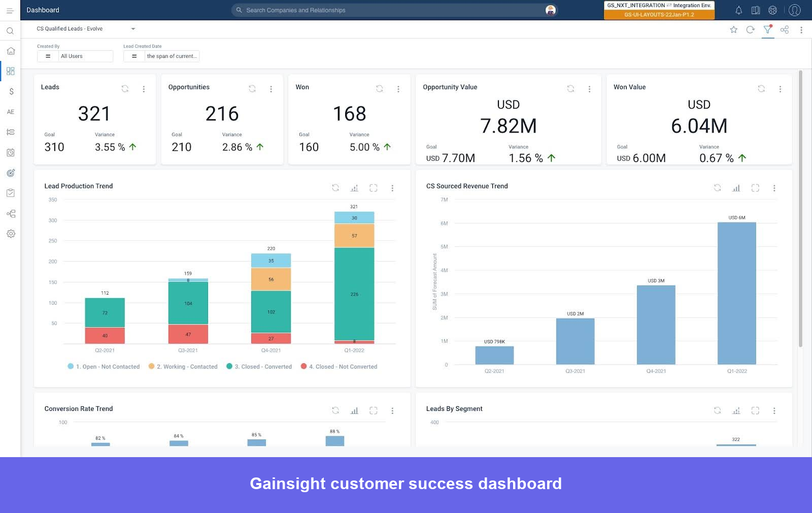Hide the Closed - Converted series
The image size is (812, 513).
pos(259,366)
